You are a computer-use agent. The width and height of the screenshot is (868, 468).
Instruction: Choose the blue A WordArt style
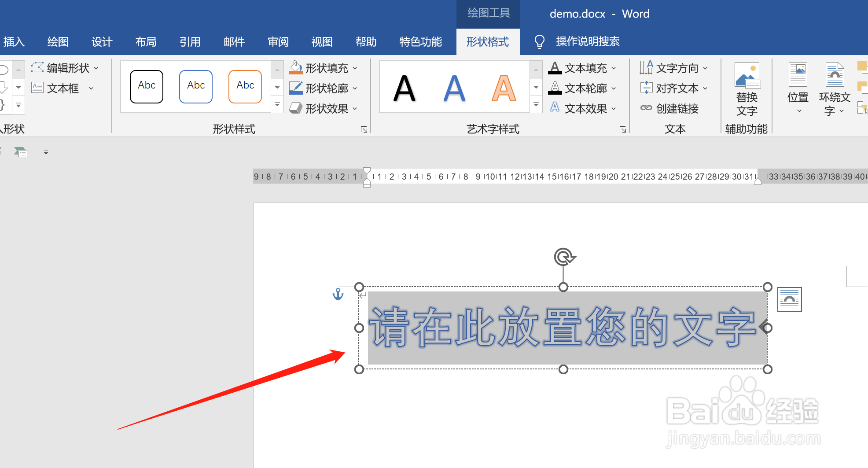click(454, 88)
